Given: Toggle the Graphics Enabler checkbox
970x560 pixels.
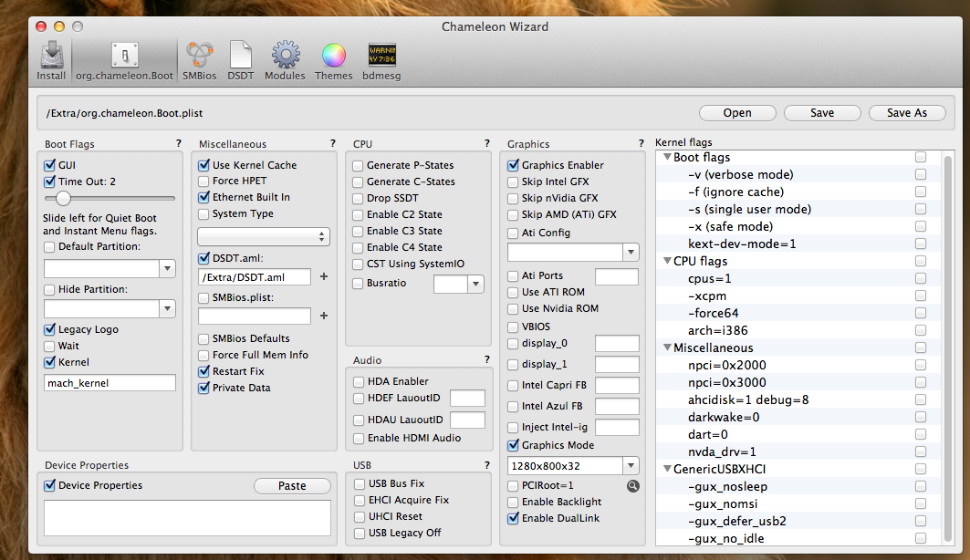Looking at the screenshot, I should [x=514, y=165].
